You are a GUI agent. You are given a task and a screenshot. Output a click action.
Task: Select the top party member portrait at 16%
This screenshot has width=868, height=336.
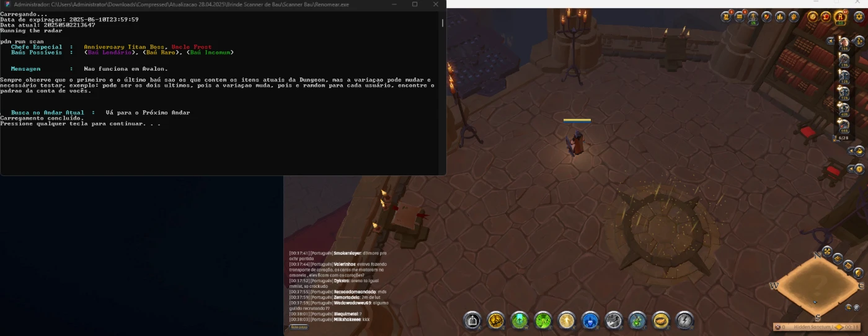pyautogui.click(x=844, y=42)
